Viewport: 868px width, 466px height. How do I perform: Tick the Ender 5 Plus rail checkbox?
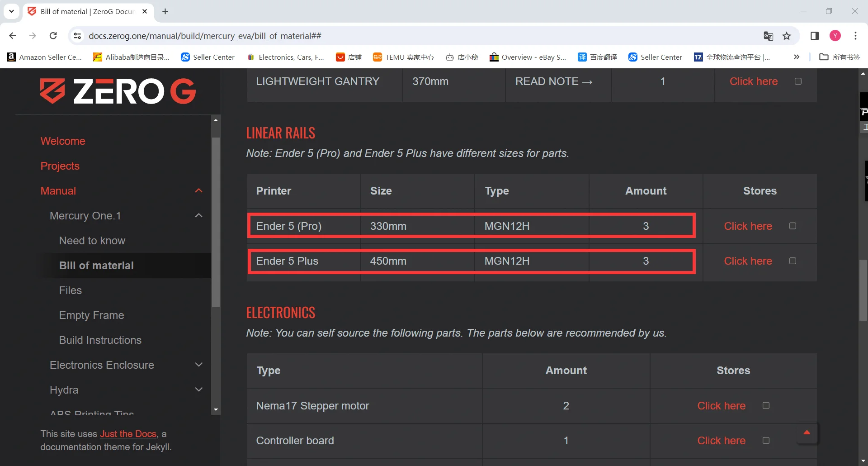point(793,261)
